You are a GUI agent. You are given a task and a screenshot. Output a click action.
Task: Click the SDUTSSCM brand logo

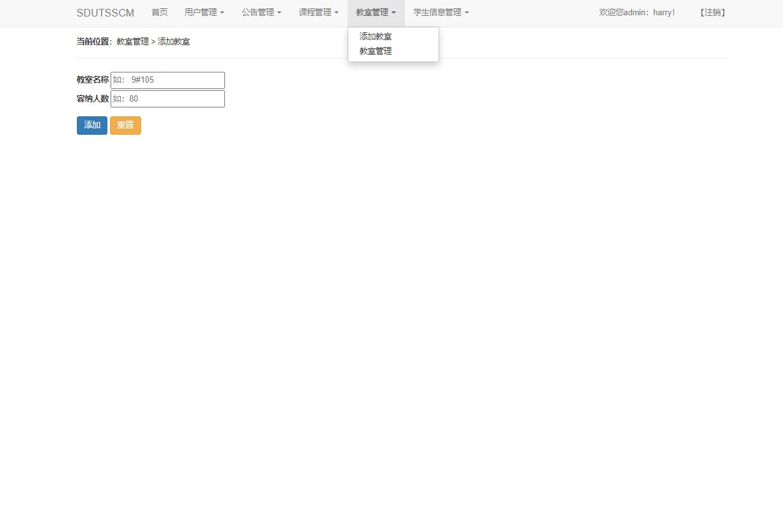click(105, 13)
